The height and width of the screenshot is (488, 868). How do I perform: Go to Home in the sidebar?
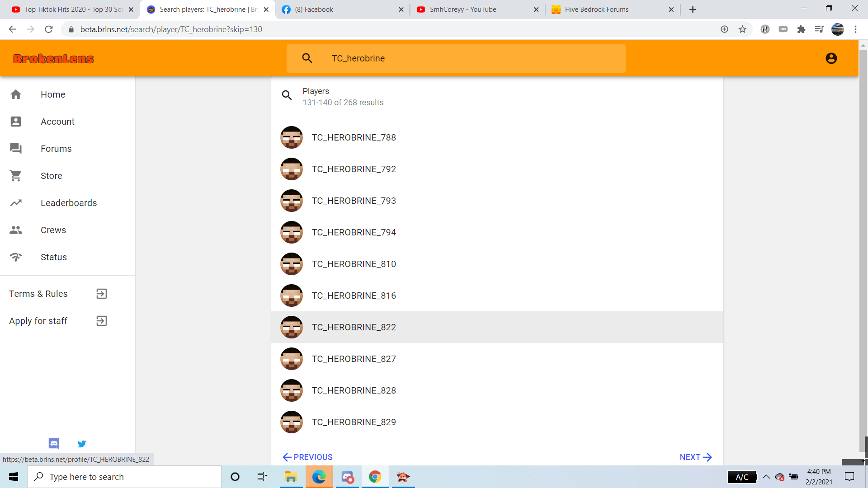pyautogui.click(x=67, y=94)
